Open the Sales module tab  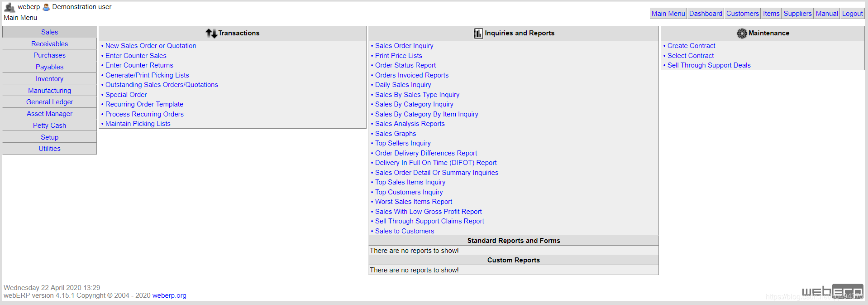pyautogui.click(x=49, y=32)
